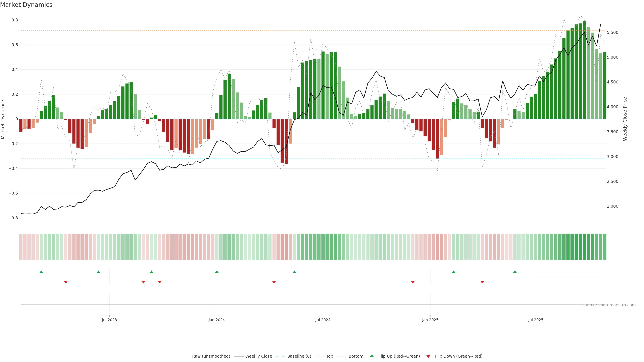Click the first red flip-down triangle marker
The height and width of the screenshot is (362, 644).
click(66, 282)
